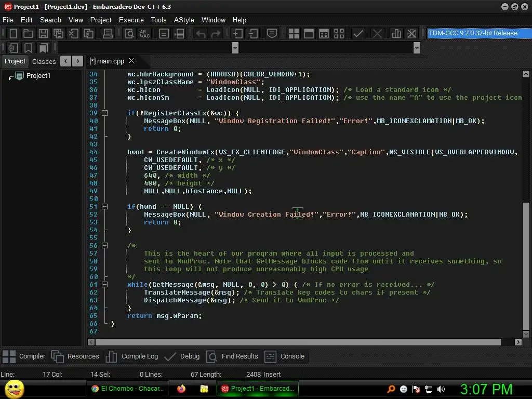Open a file with the folder icon
532x399 pixels.
(x=28, y=34)
